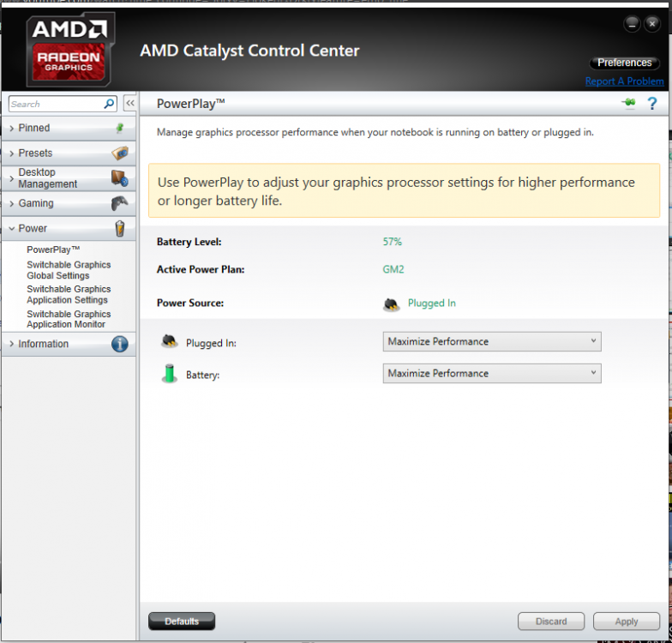The image size is (672, 643).
Task: Click the AMD Radeon Graphics logo
Action: tap(70, 49)
